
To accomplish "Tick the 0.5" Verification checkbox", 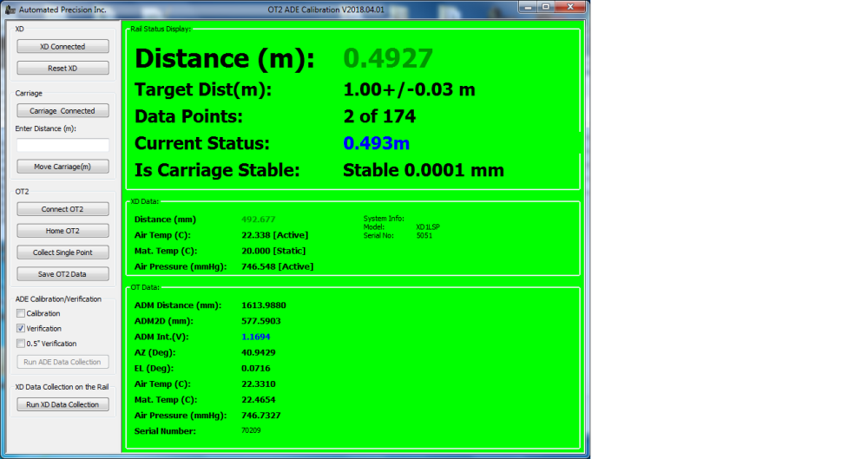I will [21, 344].
